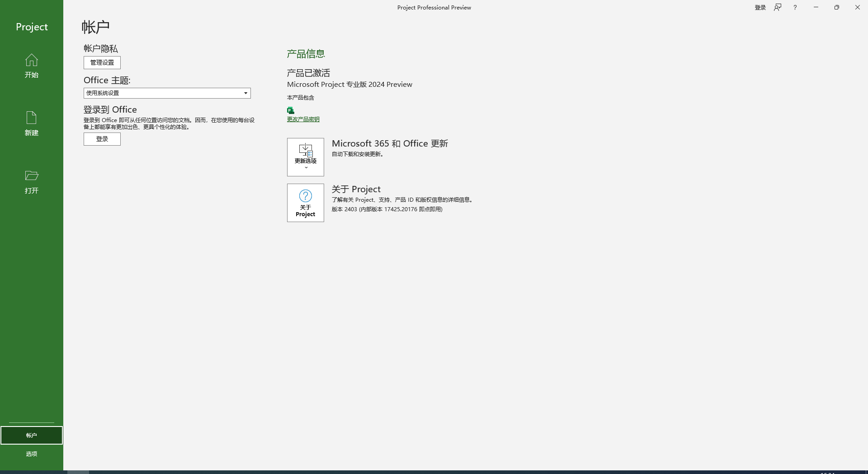Viewport: 868px width, 474px height.
Task: Open the 更新选项 dropdown chevron
Action: [x=306, y=166]
